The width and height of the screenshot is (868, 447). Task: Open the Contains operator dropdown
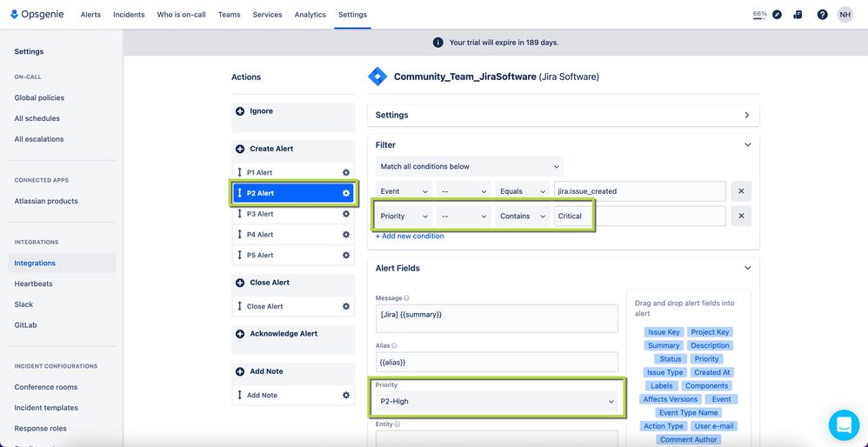point(523,217)
